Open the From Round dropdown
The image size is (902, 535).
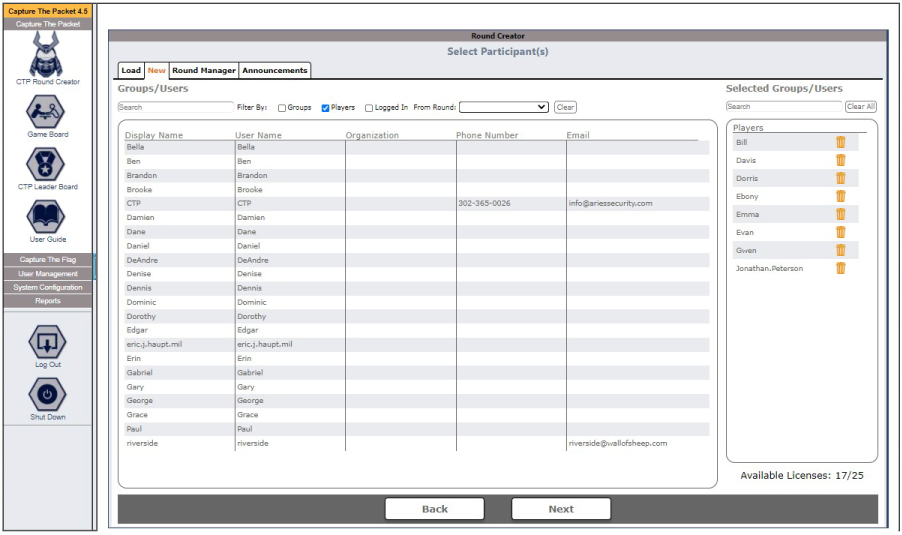click(x=503, y=107)
